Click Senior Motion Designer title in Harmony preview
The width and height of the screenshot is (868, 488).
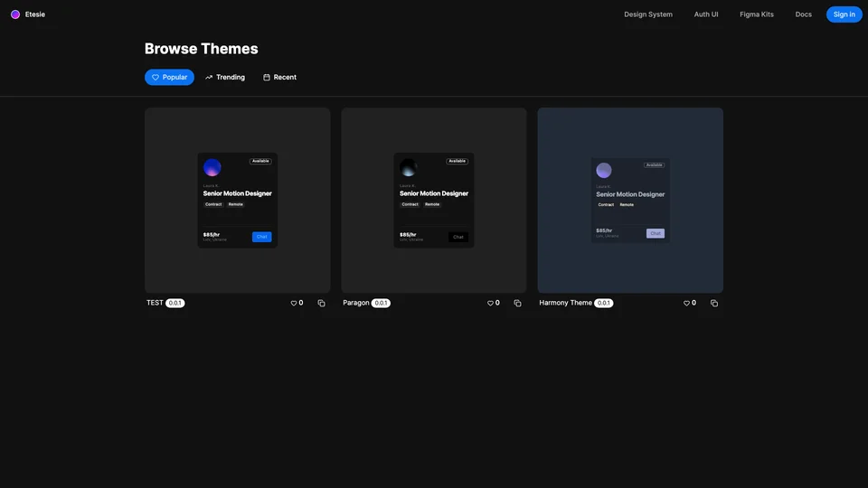(630, 194)
